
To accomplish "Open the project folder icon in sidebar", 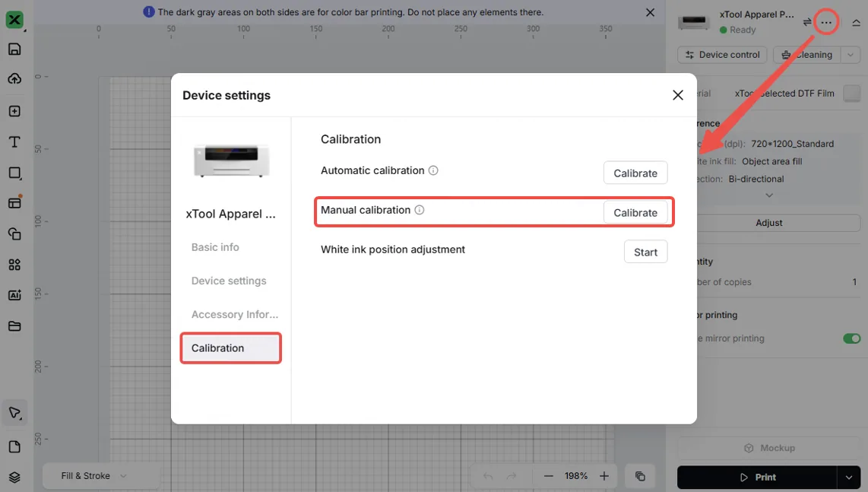I will (14, 325).
